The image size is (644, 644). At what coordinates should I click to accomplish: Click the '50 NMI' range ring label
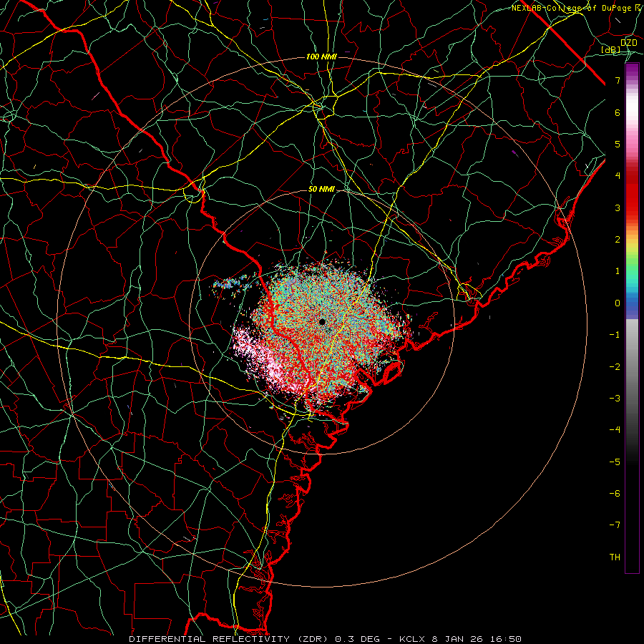coord(321,190)
